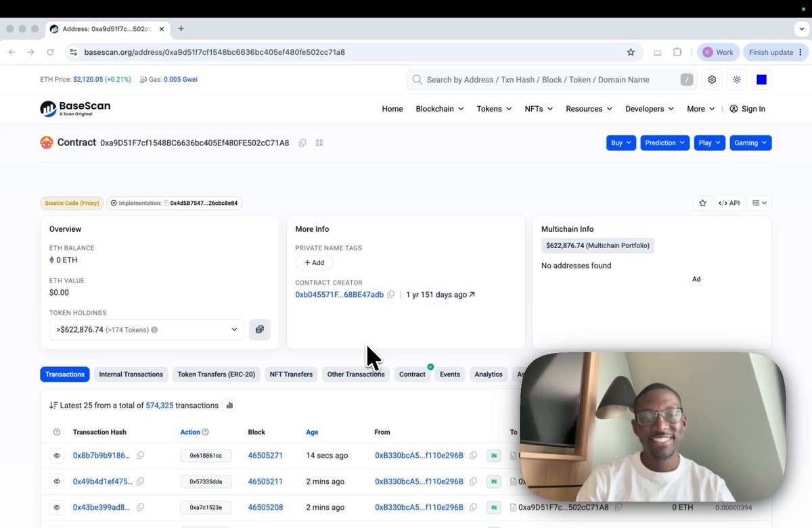Copy From address in block 46505211 row
This screenshot has width=812, height=528.
tap(473, 481)
